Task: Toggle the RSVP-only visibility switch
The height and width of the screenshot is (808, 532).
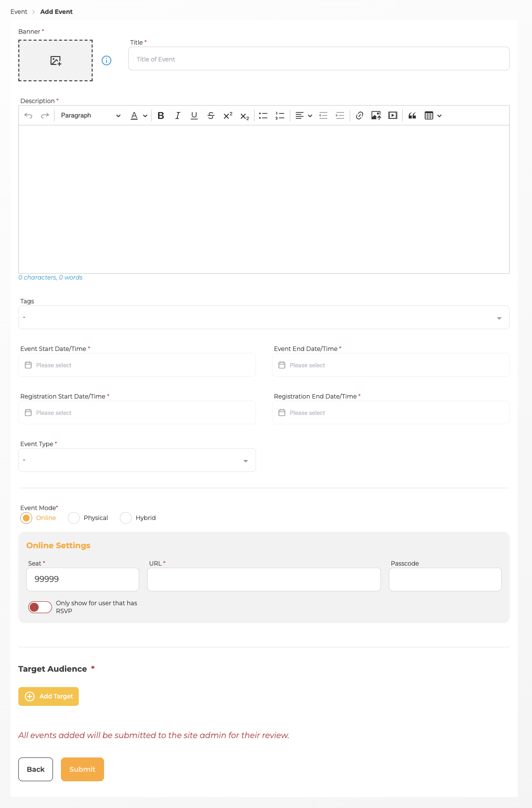Action: click(40, 607)
